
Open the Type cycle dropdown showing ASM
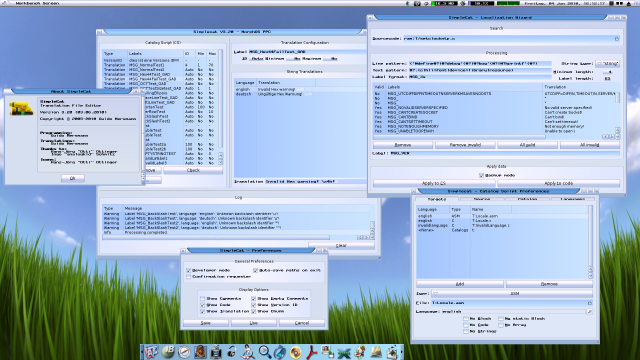tap(512, 293)
